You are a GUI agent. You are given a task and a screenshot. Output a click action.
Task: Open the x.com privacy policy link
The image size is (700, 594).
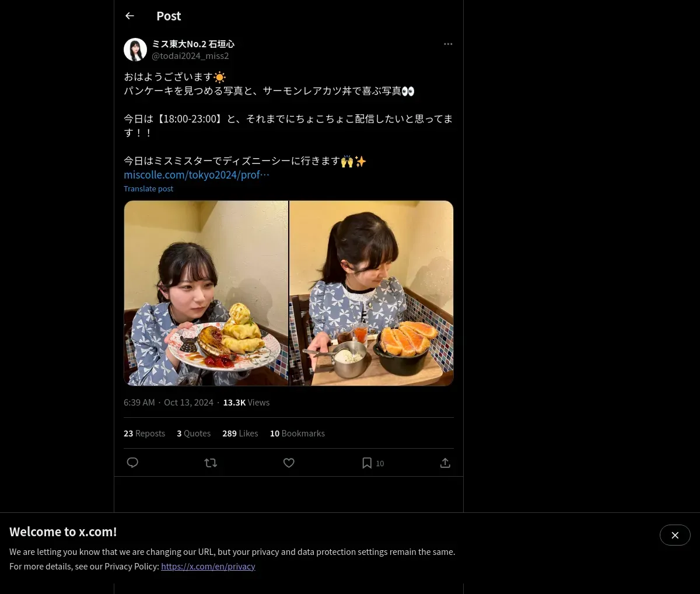click(x=208, y=567)
